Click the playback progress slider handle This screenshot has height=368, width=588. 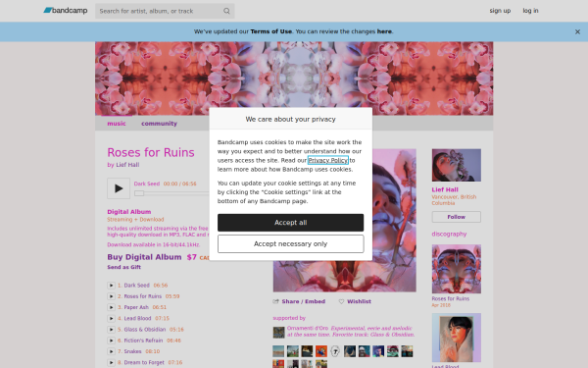[x=139, y=193]
